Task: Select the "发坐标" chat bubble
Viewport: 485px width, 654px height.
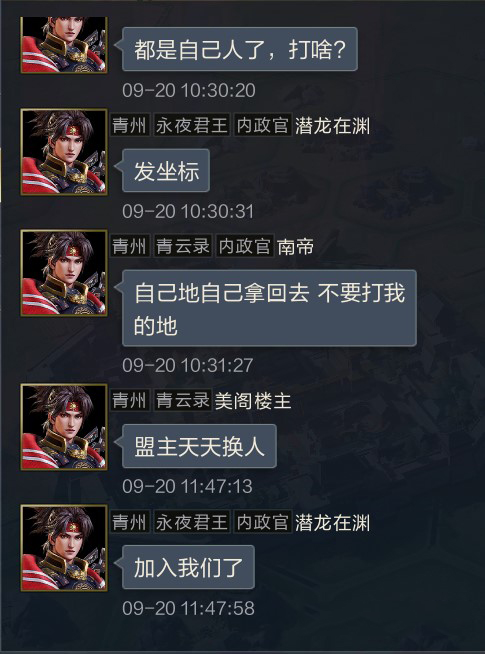Action: 166,171
